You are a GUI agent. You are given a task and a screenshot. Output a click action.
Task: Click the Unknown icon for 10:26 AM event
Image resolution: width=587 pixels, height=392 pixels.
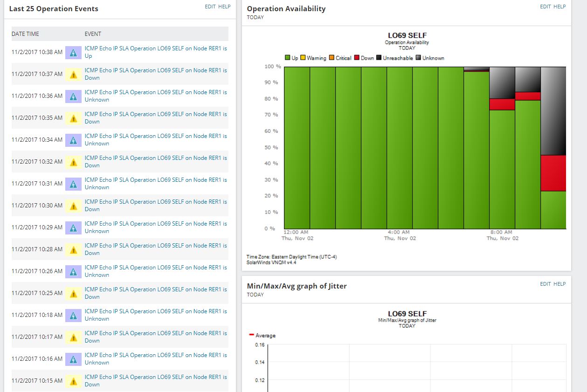(x=73, y=271)
